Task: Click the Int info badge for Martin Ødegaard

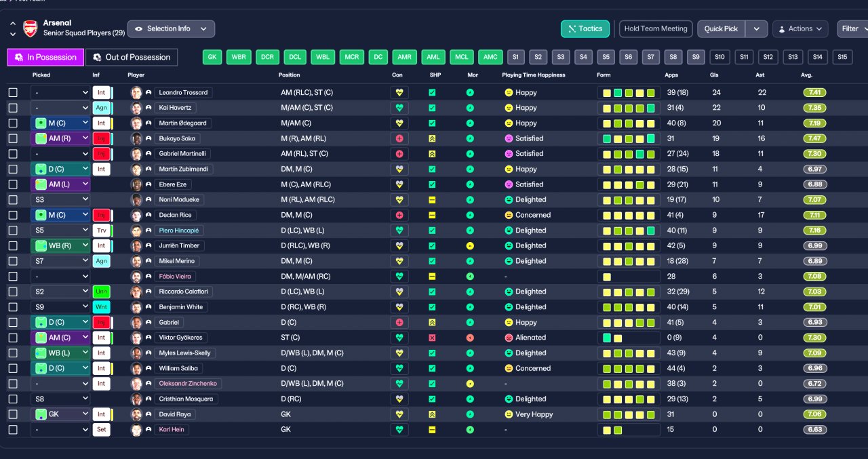Action: [x=101, y=123]
